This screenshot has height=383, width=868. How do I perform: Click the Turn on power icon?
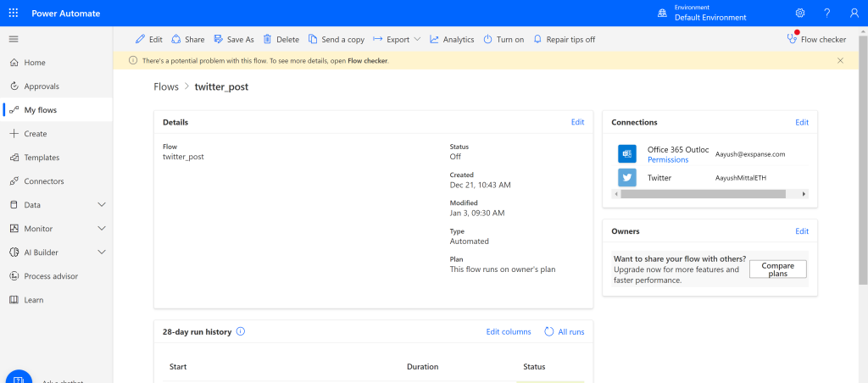487,39
